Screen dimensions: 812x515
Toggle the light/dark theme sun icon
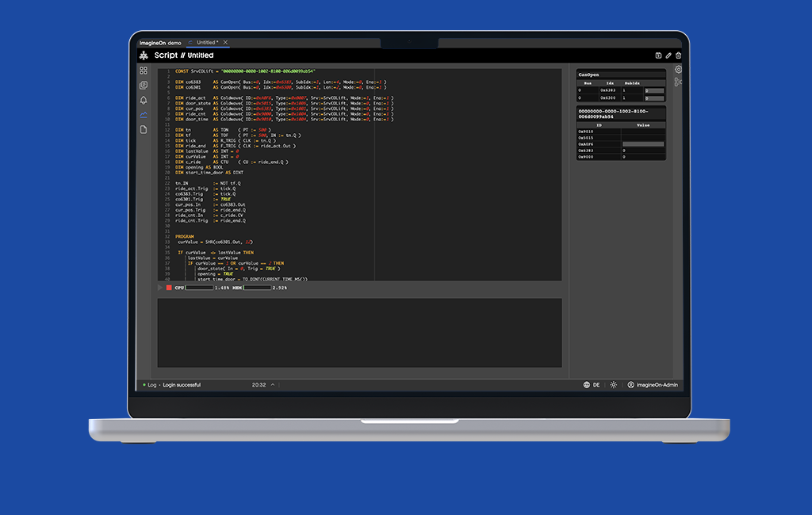(613, 385)
